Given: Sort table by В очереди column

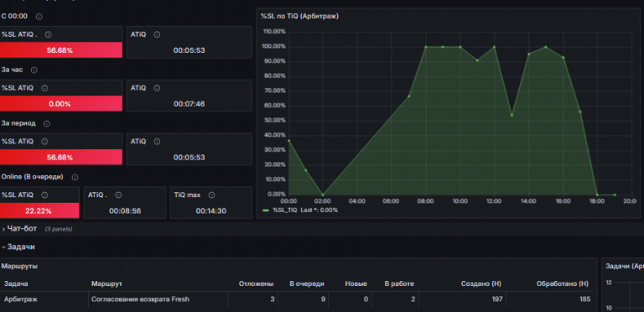Looking at the screenshot, I should [x=307, y=284].
